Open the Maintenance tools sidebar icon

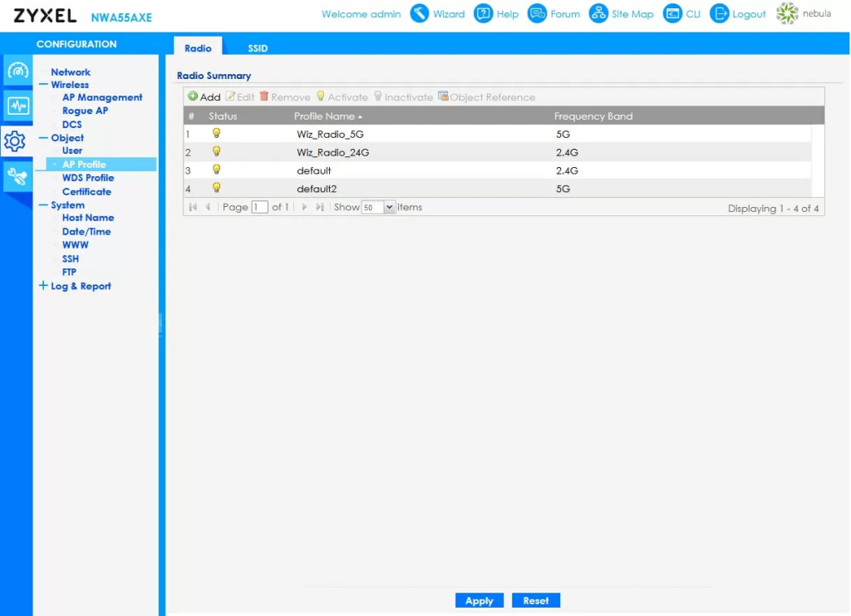point(17,175)
